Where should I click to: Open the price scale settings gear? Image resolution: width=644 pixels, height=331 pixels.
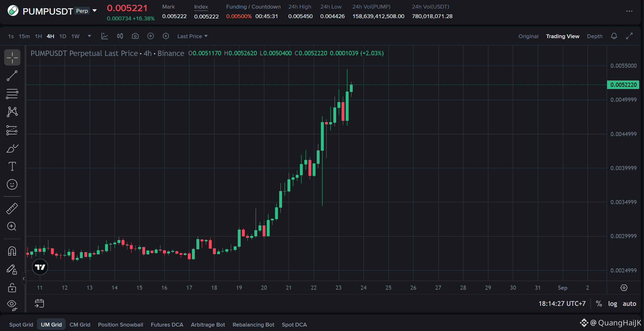(x=624, y=288)
